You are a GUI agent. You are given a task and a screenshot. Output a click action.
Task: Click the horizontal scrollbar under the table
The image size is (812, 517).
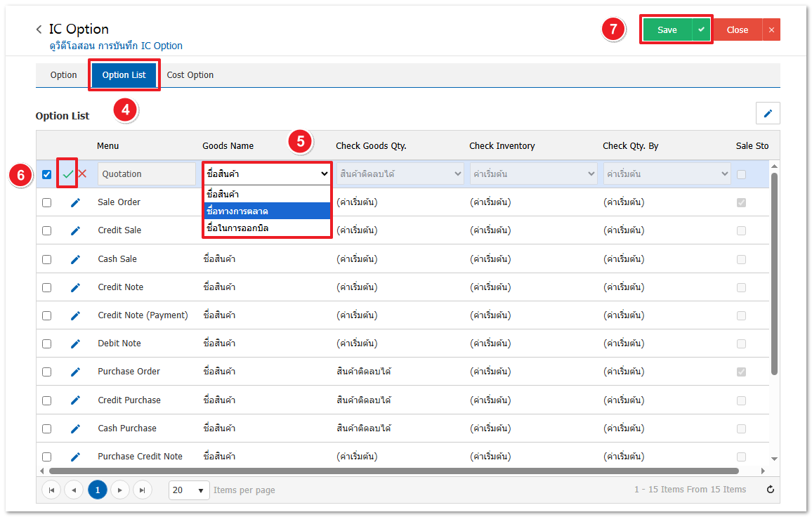[393, 471]
